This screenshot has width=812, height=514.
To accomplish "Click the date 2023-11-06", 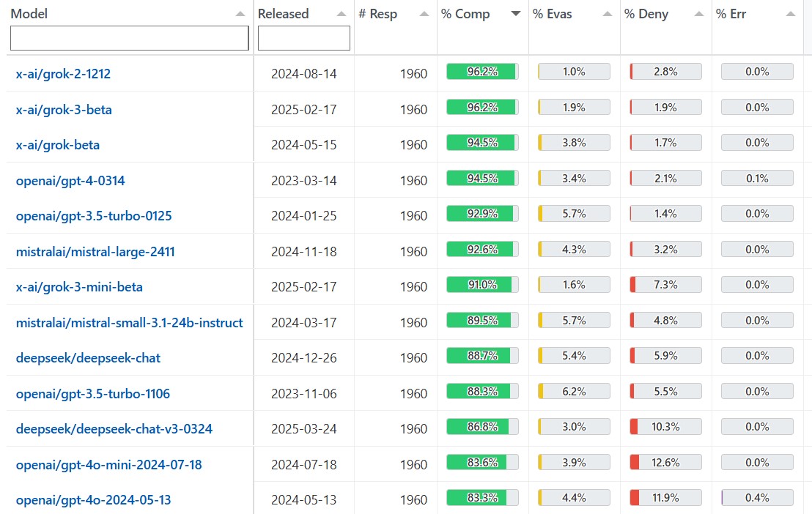I will click(304, 393).
